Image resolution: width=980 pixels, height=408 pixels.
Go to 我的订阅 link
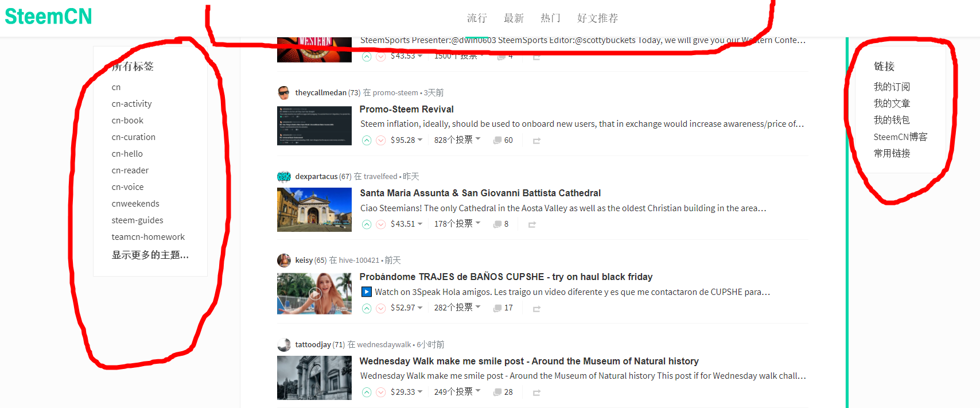tap(892, 87)
